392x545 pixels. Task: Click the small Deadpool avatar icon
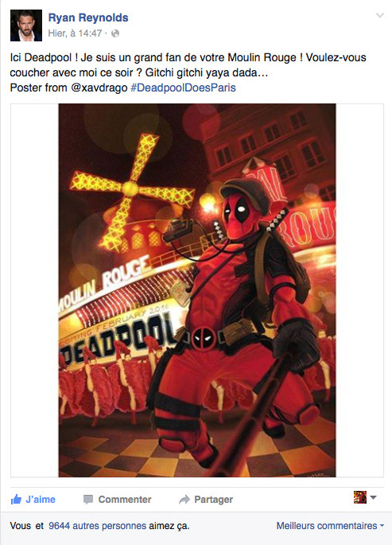coord(360,497)
